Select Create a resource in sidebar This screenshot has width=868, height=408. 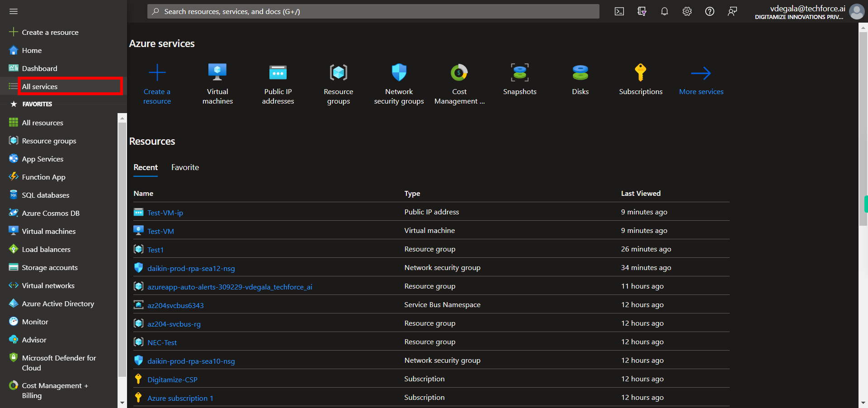coord(50,32)
